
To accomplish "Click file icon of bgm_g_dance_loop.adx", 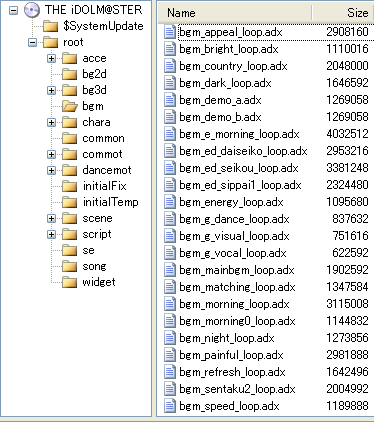I will 170,219.
